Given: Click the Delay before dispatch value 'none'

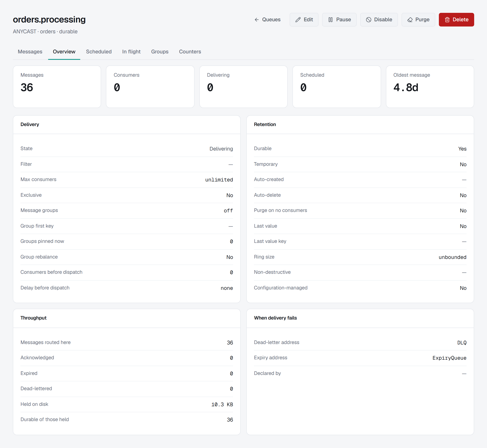Looking at the screenshot, I should 226,288.
